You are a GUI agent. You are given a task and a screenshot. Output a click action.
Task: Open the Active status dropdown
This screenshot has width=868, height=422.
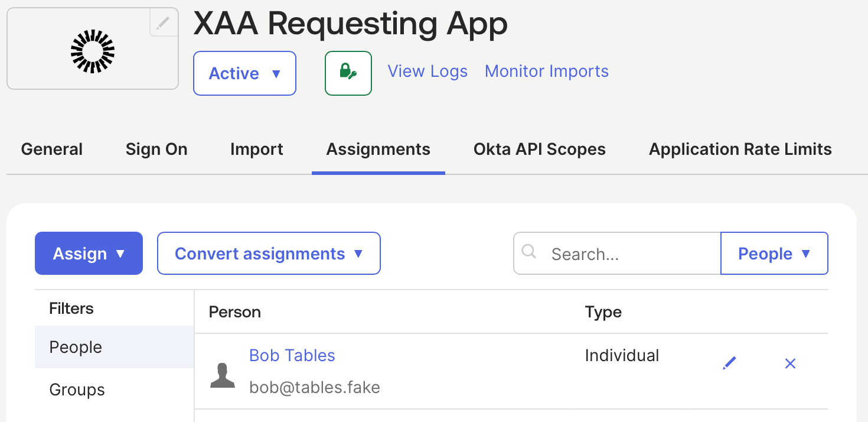point(244,73)
